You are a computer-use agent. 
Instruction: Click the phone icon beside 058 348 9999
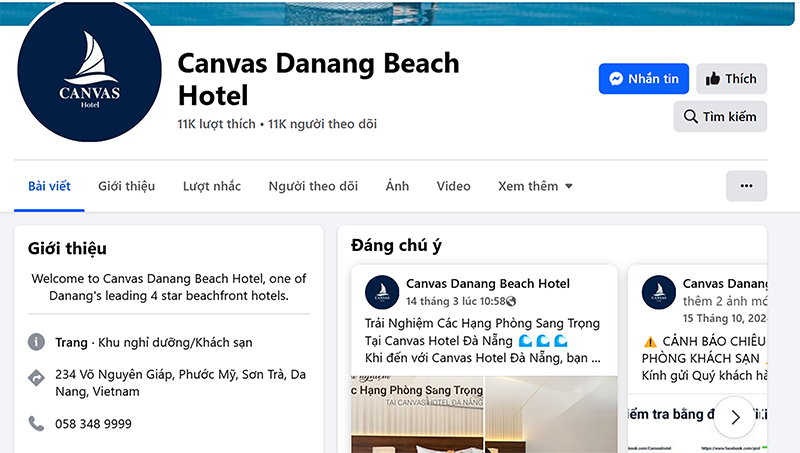pyautogui.click(x=37, y=424)
